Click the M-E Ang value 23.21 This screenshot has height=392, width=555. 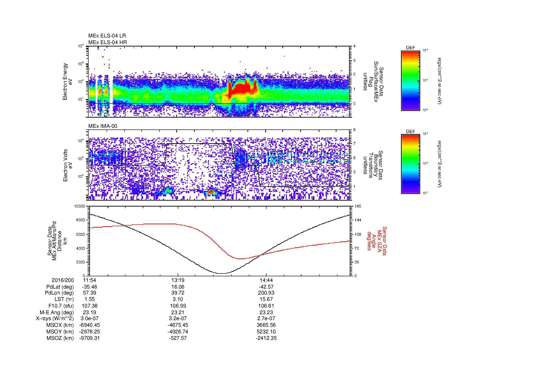178,312
